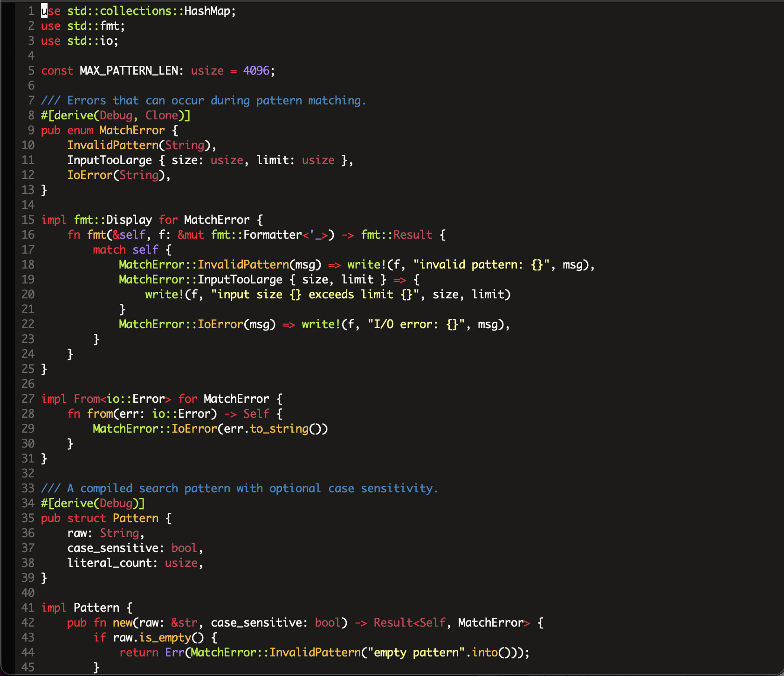Image resolution: width=784 pixels, height=676 pixels.
Task: Click 'InputTooLarge' variant on line 11
Action: (110, 160)
